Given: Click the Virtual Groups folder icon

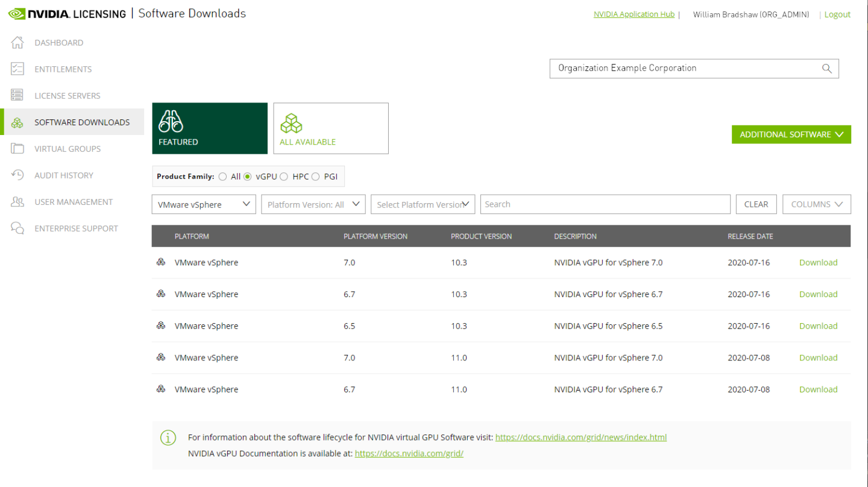Looking at the screenshot, I should (x=17, y=149).
